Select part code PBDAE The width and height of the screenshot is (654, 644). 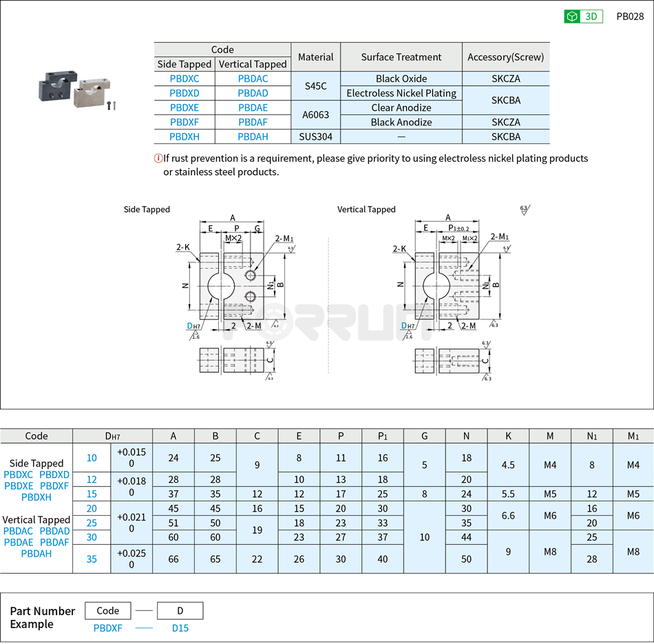(252, 107)
